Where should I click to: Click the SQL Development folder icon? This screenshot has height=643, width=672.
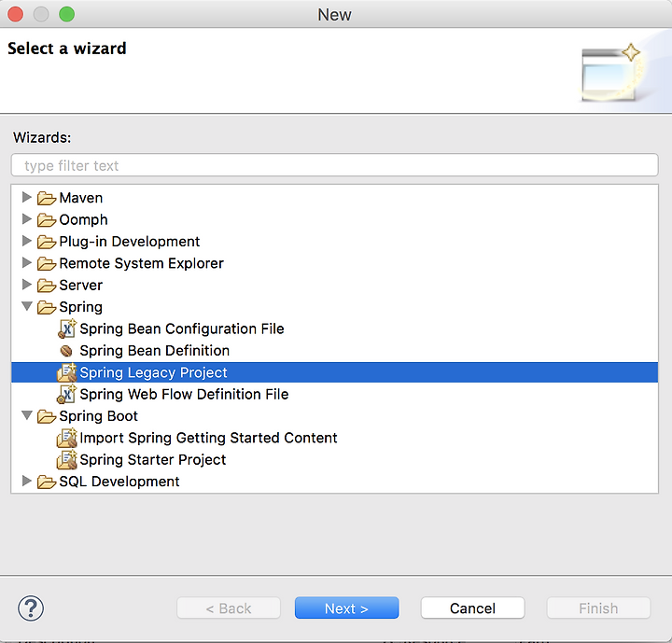(47, 482)
